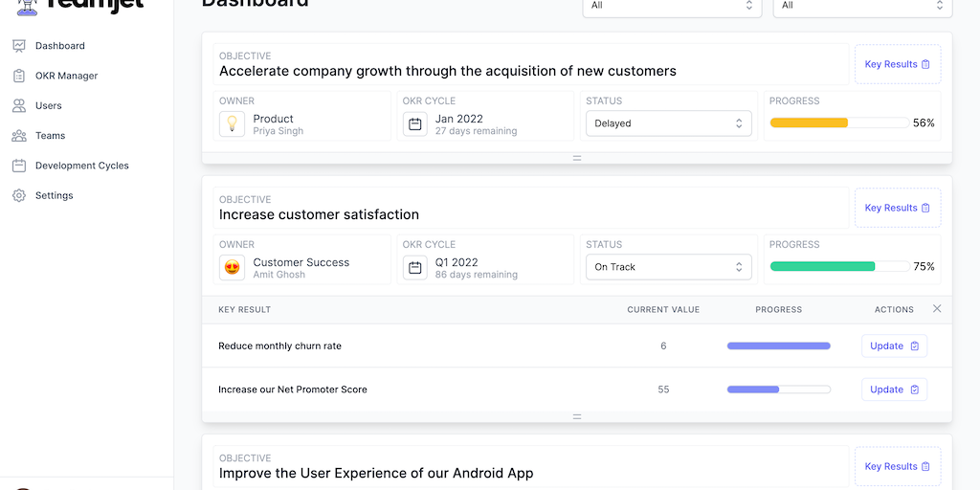Click the Users icon in sidebar
The width and height of the screenshot is (980, 490).
(x=19, y=105)
